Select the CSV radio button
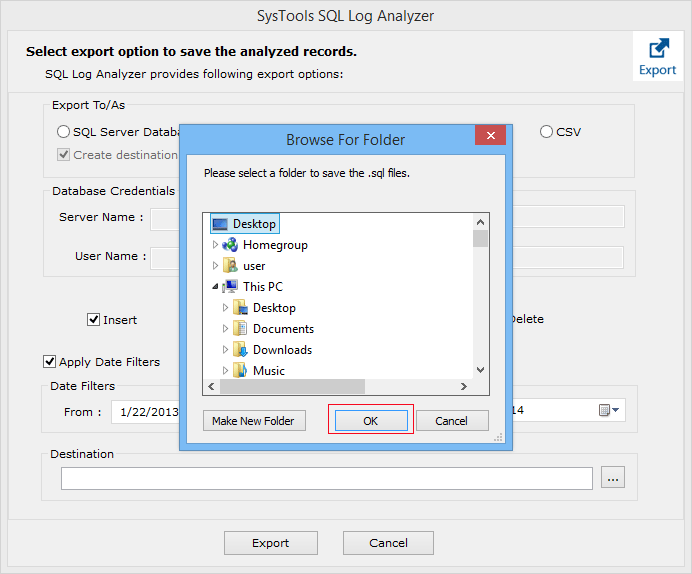The image size is (692, 574). point(546,132)
